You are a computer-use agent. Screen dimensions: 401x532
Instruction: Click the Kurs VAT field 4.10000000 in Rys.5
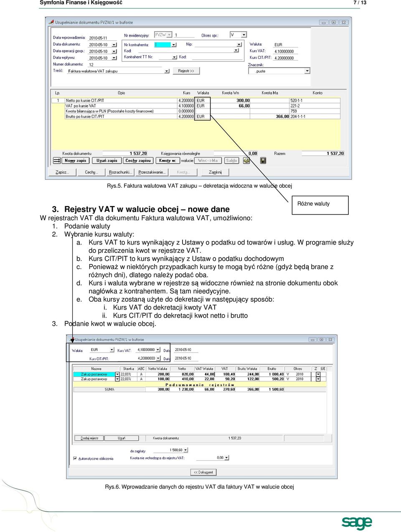point(285,51)
